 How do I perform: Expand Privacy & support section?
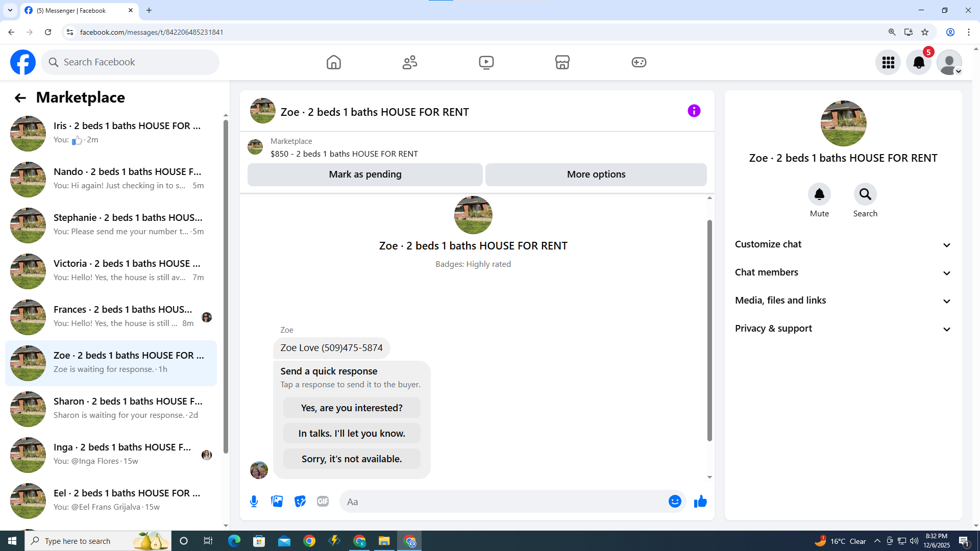pyautogui.click(x=843, y=329)
